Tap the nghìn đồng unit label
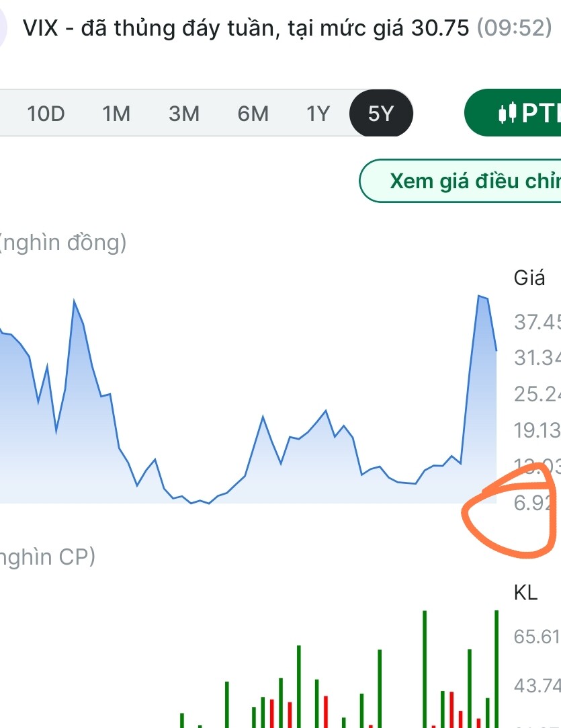The width and height of the screenshot is (561, 728). coord(64,243)
